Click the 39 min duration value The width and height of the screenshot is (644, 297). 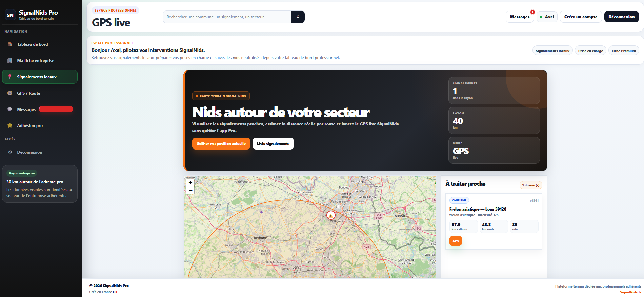point(524,226)
